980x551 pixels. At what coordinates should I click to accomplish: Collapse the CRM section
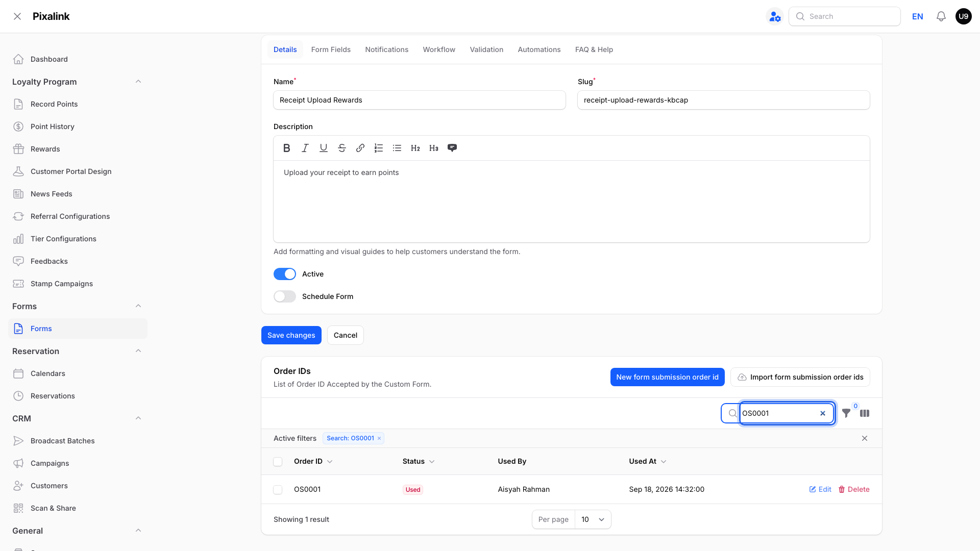(x=138, y=418)
